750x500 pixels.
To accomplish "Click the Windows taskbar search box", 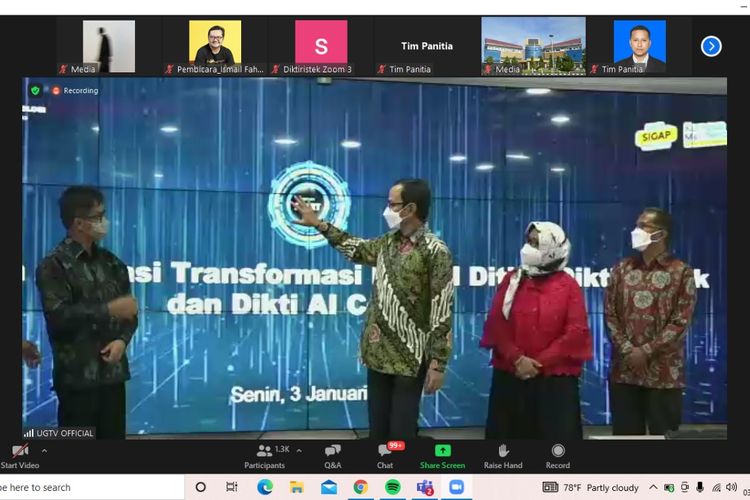I will 90,487.
